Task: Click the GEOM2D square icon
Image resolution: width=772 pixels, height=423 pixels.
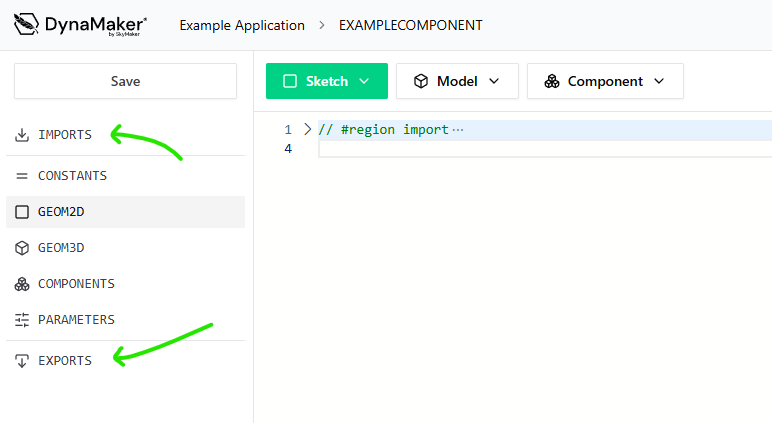Action: pos(22,212)
